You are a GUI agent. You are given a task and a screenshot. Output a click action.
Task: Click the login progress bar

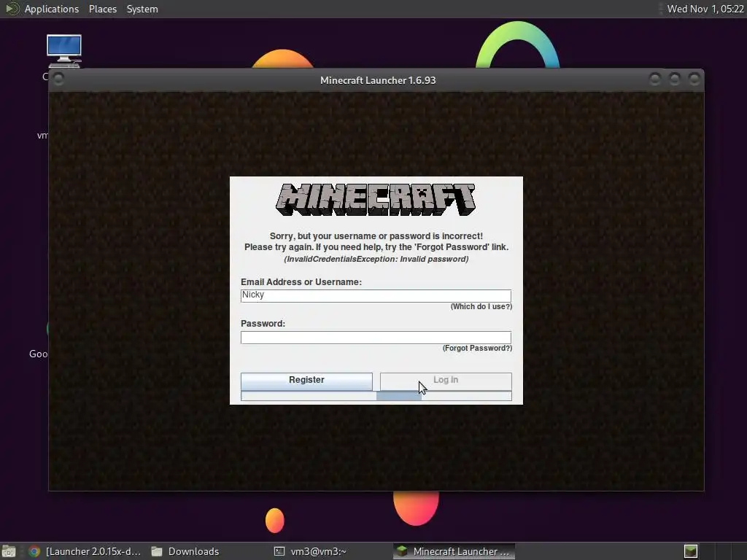376,396
